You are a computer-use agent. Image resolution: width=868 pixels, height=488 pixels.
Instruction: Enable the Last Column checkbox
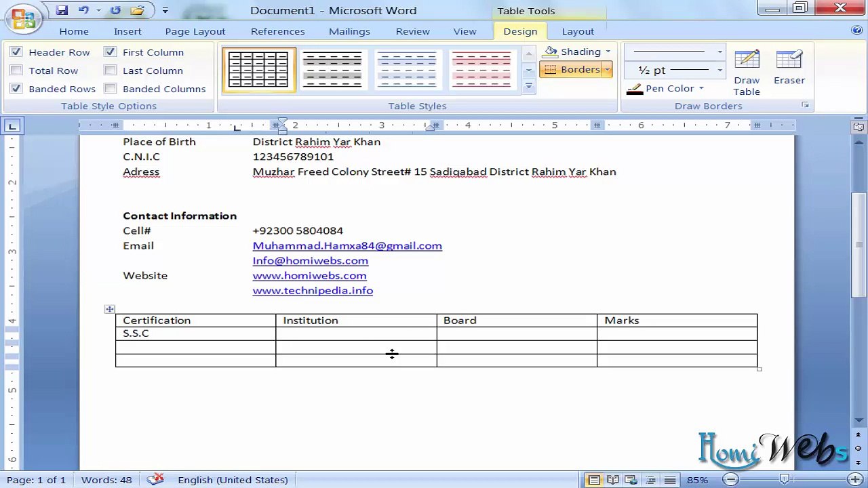(111, 70)
